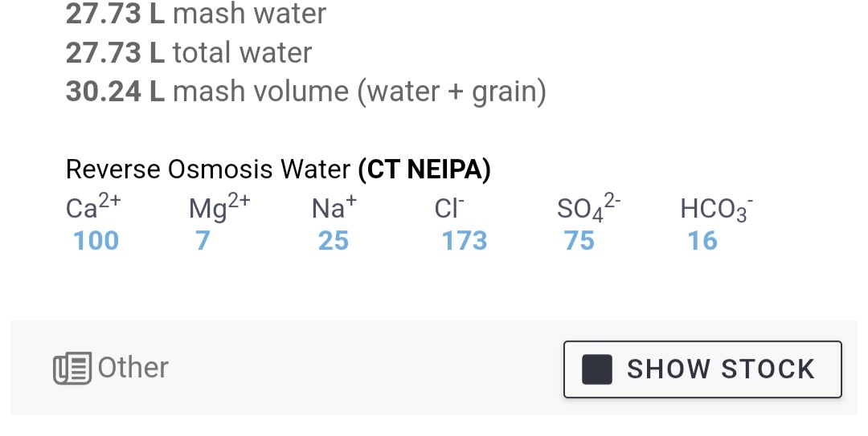Viewport: 868px width, 436px height.
Task: Click the 27.73 L mash water line
Action: [x=196, y=14]
